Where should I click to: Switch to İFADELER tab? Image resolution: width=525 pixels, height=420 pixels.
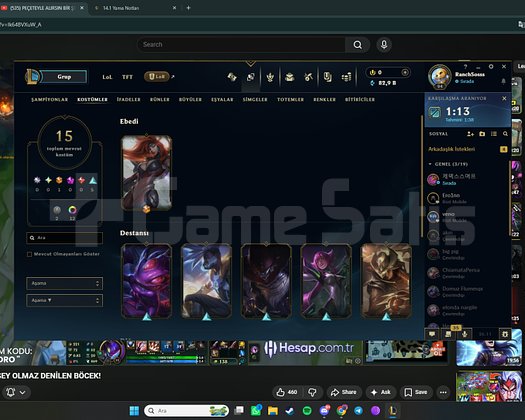pos(129,99)
